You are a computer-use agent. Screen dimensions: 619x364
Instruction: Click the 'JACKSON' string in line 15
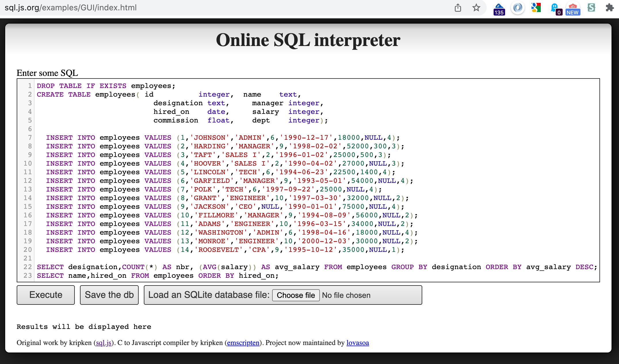coord(209,207)
